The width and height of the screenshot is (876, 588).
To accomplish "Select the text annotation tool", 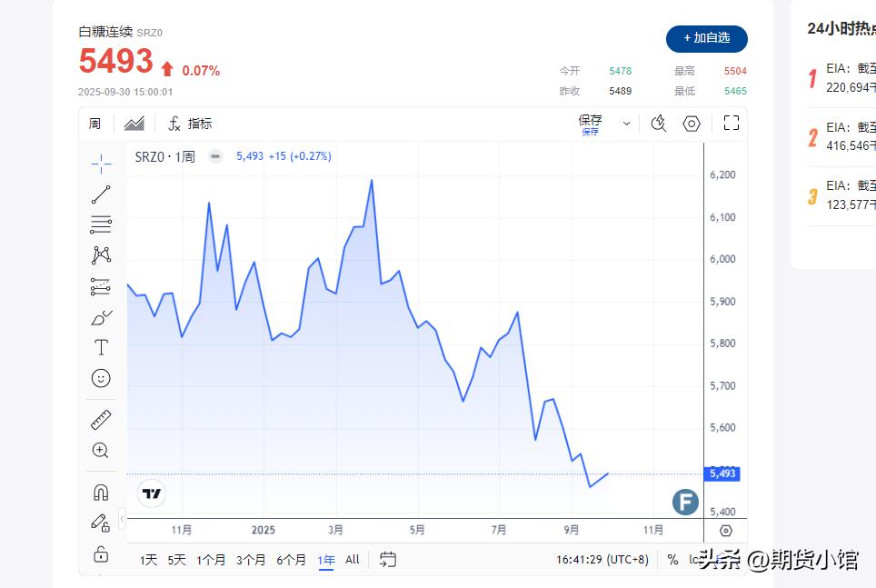I will coord(101,347).
